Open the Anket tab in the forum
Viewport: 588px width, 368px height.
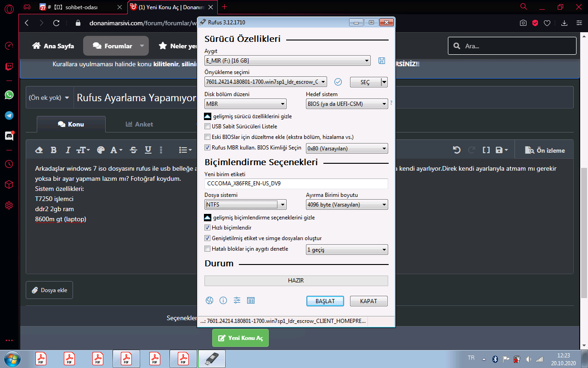coord(139,124)
